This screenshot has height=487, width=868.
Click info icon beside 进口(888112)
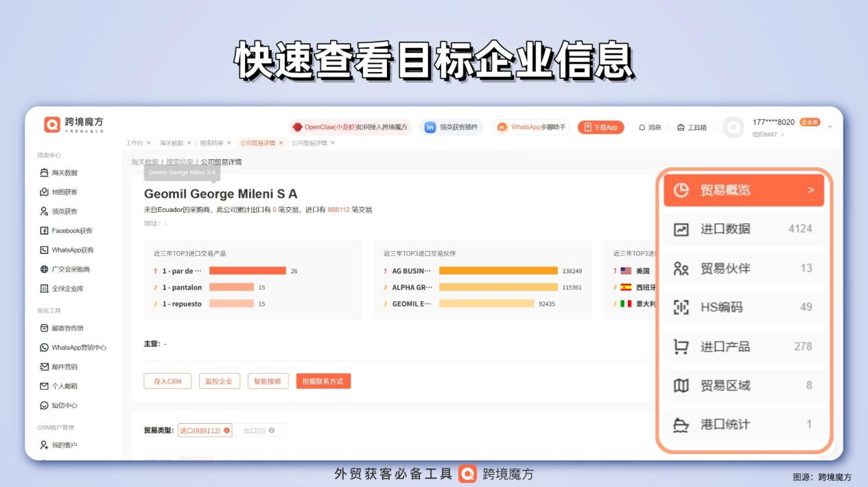(x=226, y=430)
